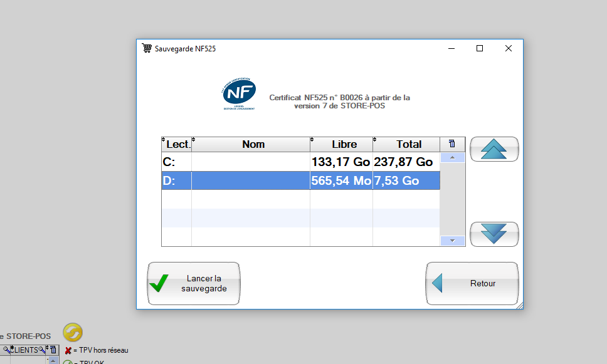Click the NF certification logo
This screenshot has height=364, width=607.
[x=238, y=93]
